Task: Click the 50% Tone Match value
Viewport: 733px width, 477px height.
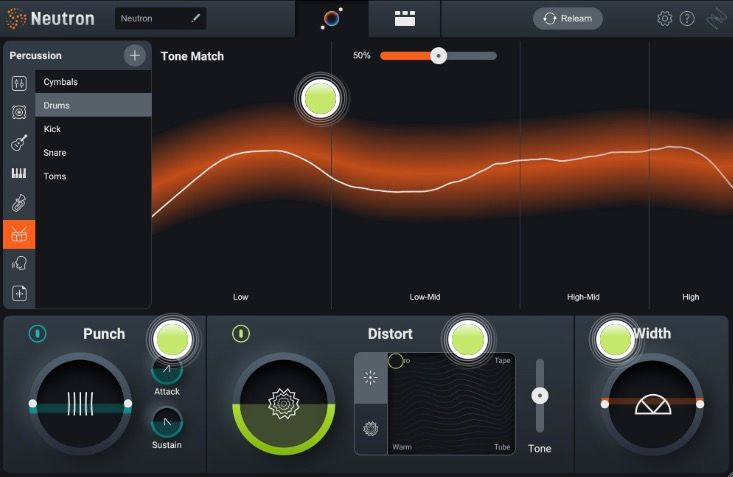Action: pos(362,56)
